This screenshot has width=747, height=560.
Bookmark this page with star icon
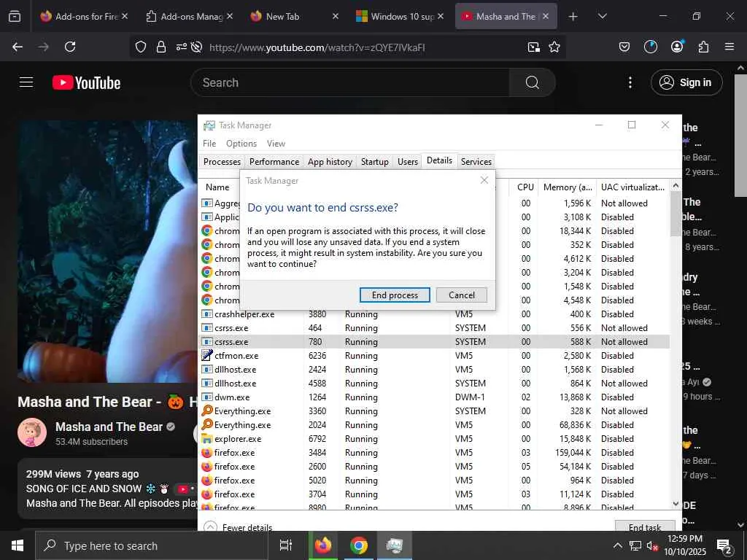pos(554,47)
